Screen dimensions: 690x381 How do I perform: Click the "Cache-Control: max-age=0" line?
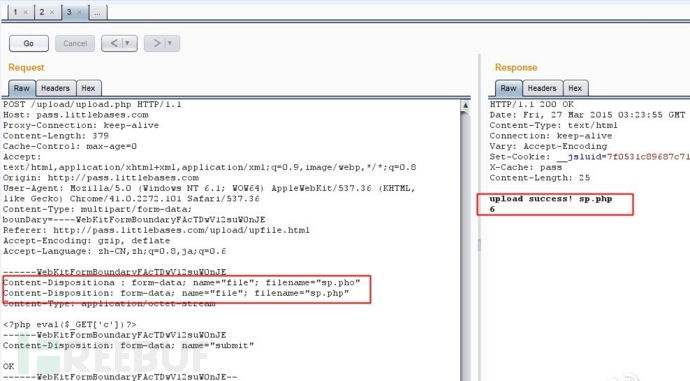(70, 147)
